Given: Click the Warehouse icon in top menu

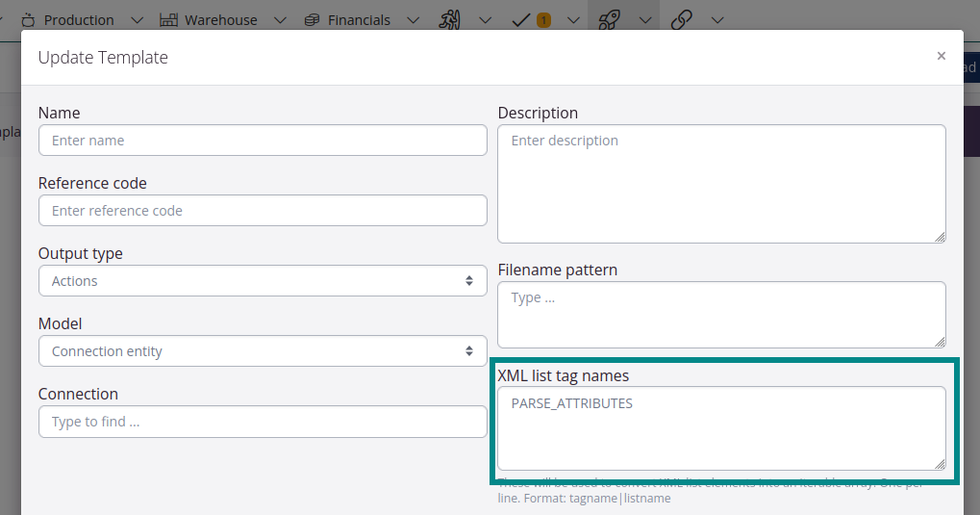Looking at the screenshot, I should click(168, 19).
